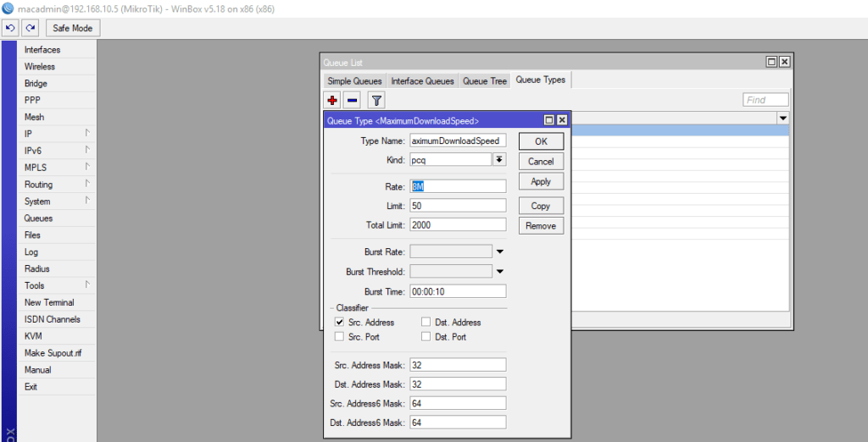Screen dimensions: 868x442
Task: Click the Limit field showing 50
Action: 458,206
